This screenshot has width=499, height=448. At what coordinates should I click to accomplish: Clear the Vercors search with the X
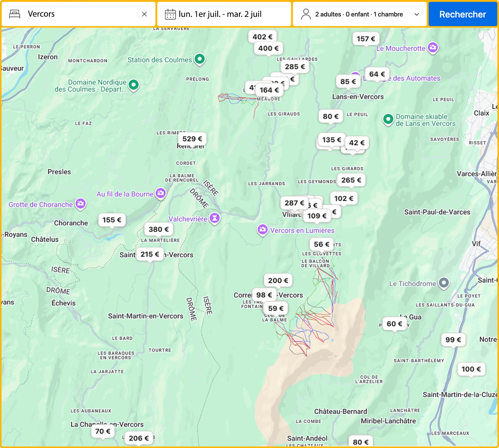(x=145, y=14)
